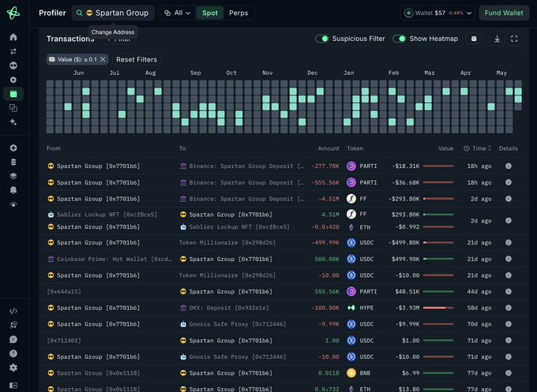Click the BNB token label

[365, 373]
